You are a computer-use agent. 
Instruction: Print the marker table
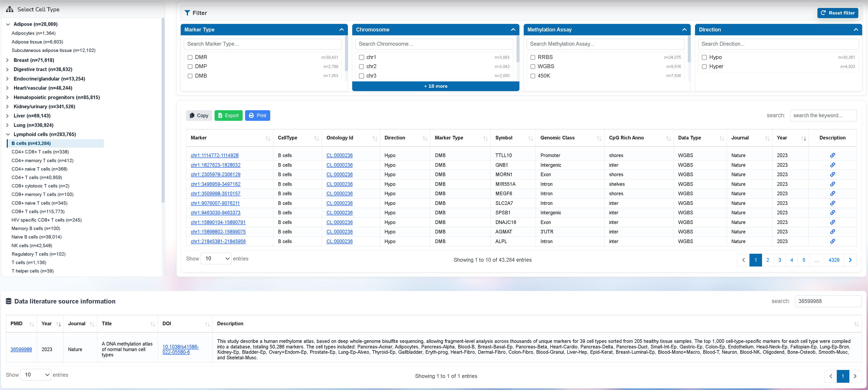(257, 116)
